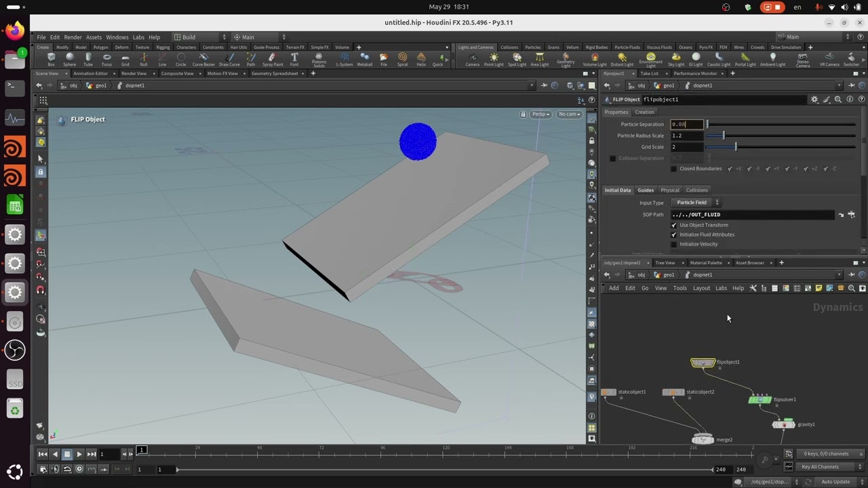Image resolution: width=868 pixels, height=488 pixels.
Task: Select the Circle shelf tool
Action: (x=180, y=59)
